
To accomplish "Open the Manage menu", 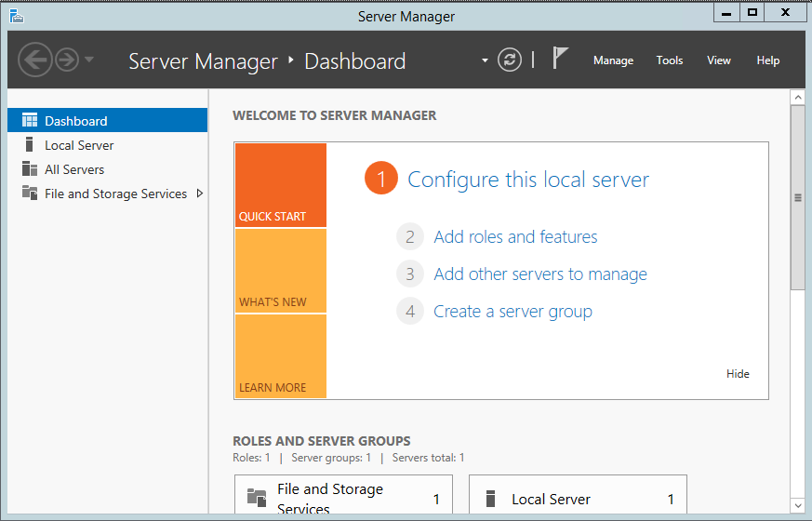I will [613, 60].
